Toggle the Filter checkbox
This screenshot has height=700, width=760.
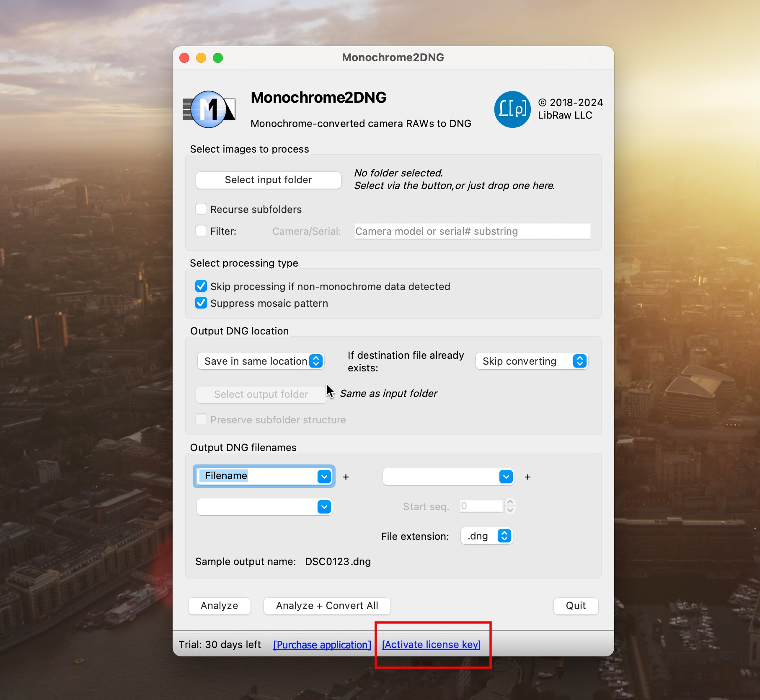click(202, 231)
